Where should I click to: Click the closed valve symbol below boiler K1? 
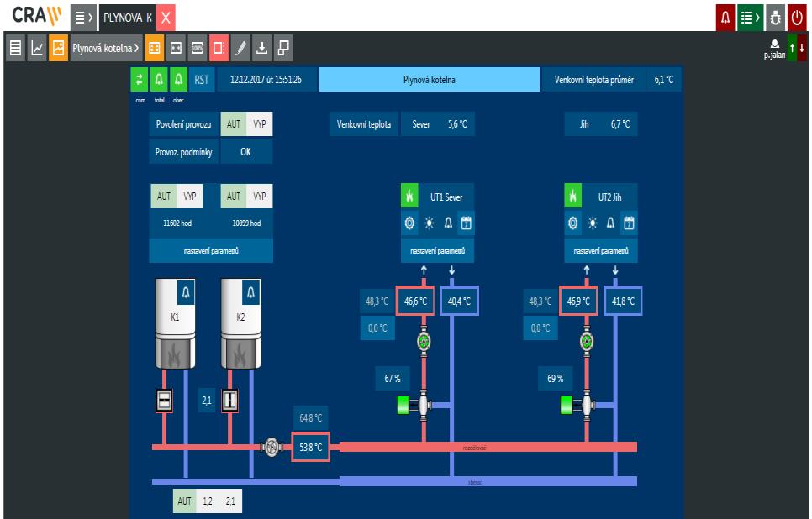tap(164, 401)
